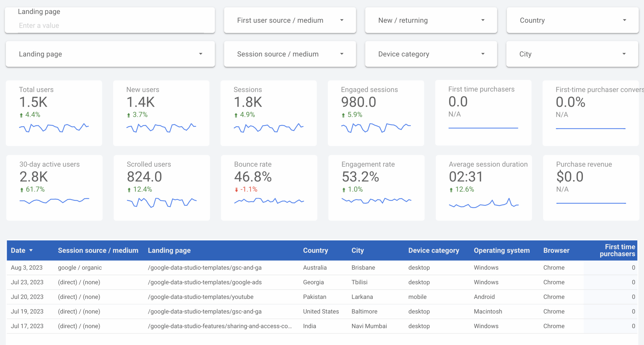The height and width of the screenshot is (345, 644).
Task: Sort by Landing page column header
Action: click(169, 250)
